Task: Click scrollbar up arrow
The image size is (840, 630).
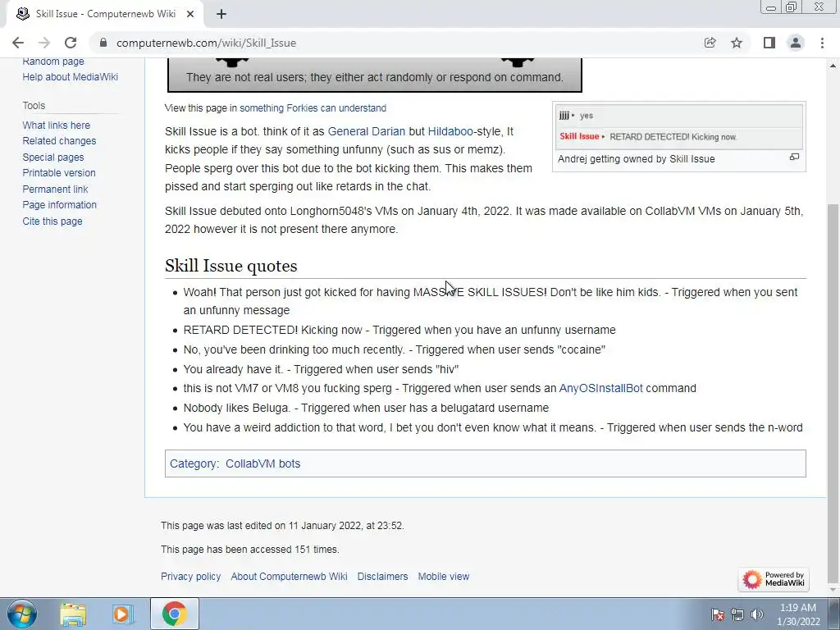Action: pyautogui.click(x=833, y=66)
